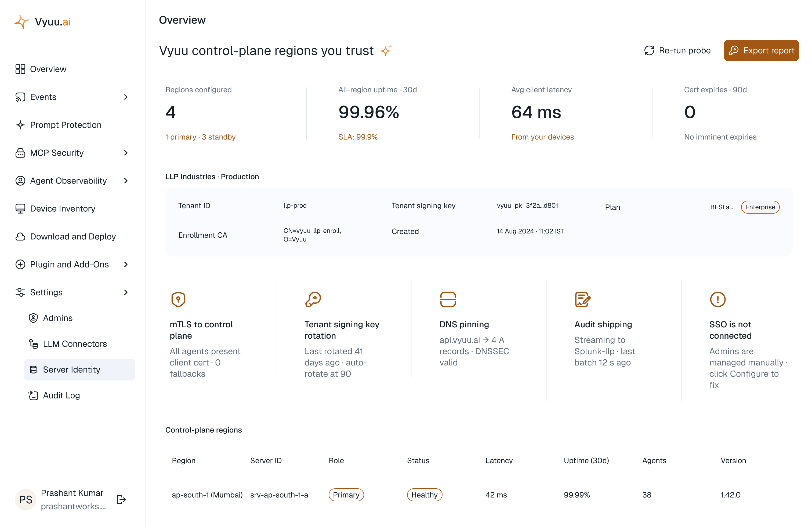Viewport: 812px width, 527px height.
Task: Click the 14 Aug 2024 created date
Action: (530, 232)
